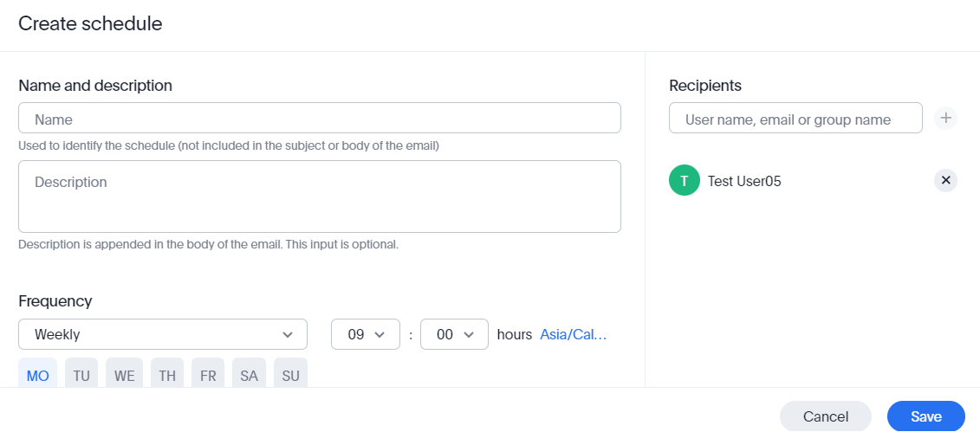The image size is (980, 432).
Task: Click the plus icon to add recipient
Action: [946, 118]
